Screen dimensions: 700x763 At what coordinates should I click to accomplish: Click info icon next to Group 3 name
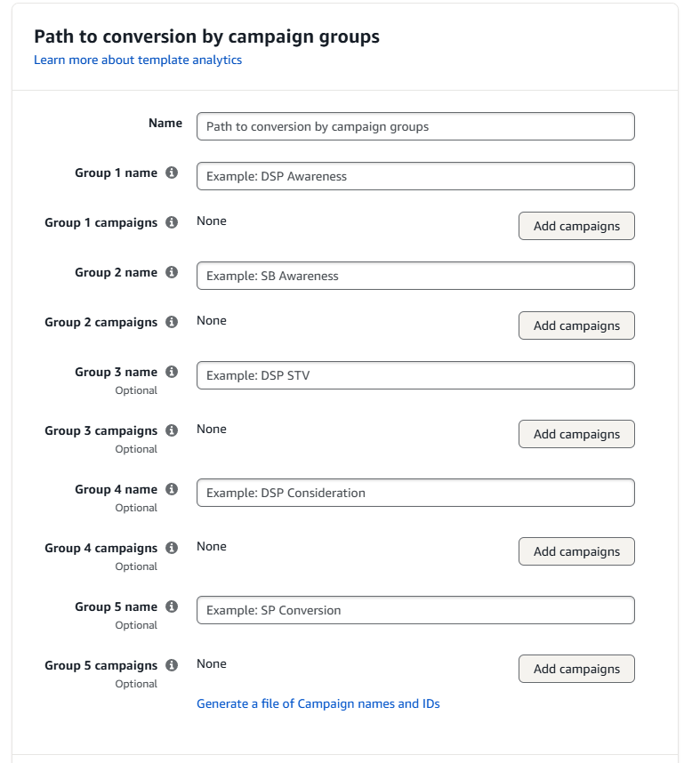pyautogui.click(x=172, y=373)
